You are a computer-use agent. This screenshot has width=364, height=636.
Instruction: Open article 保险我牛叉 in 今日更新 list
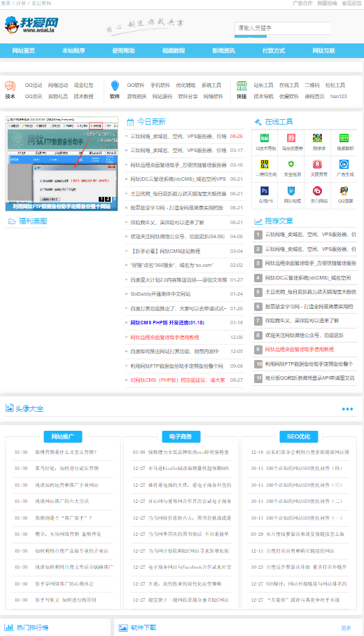click(x=167, y=222)
